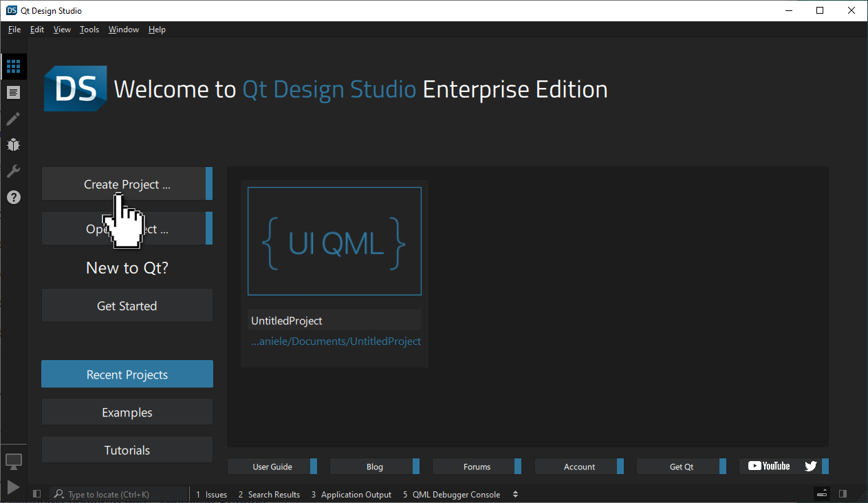Switch to the Examples tab

(x=127, y=412)
